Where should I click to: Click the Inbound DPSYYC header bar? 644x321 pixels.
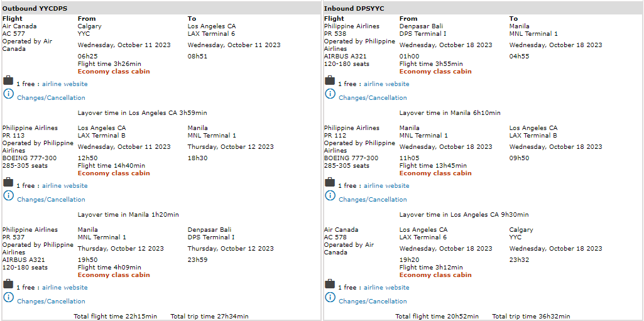[x=483, y=8]
